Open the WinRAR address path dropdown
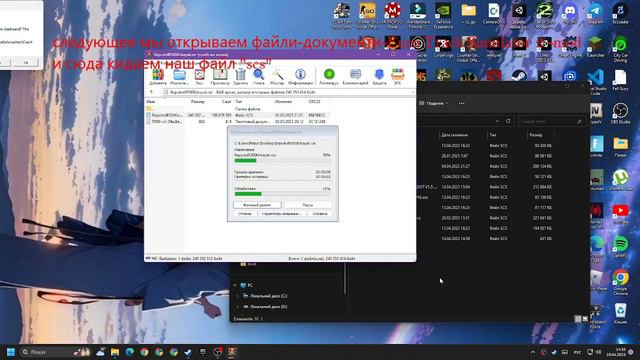Image resolution: width=640 pixels, height=360 pixels. point(413,93)
